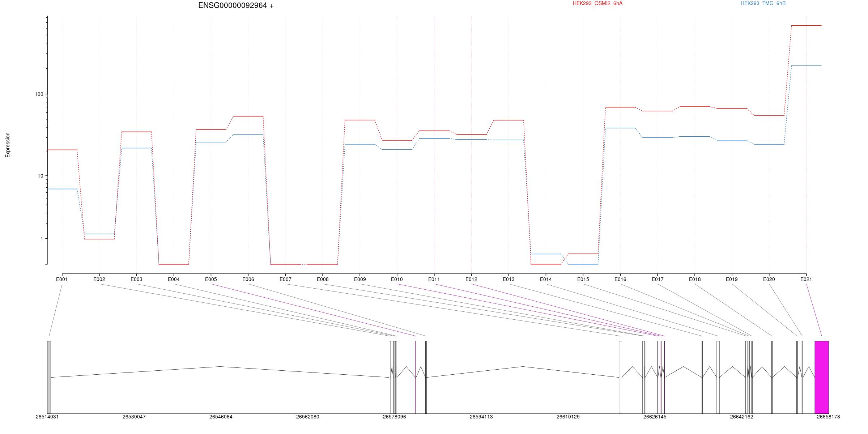868x434 pixels.
Task: Click exon label E019
Action: tap(732, 279)
